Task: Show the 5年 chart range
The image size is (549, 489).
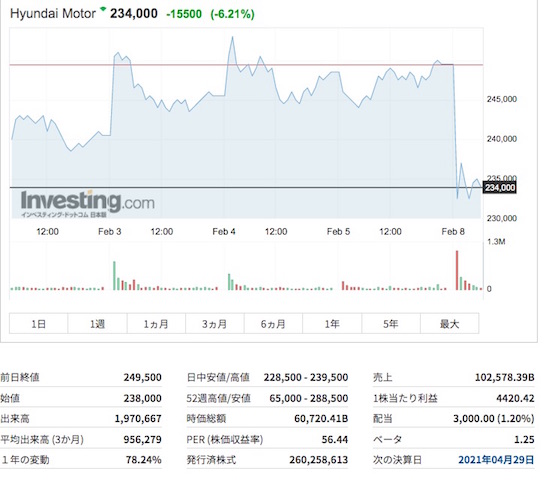Action: tap(391, 324)
